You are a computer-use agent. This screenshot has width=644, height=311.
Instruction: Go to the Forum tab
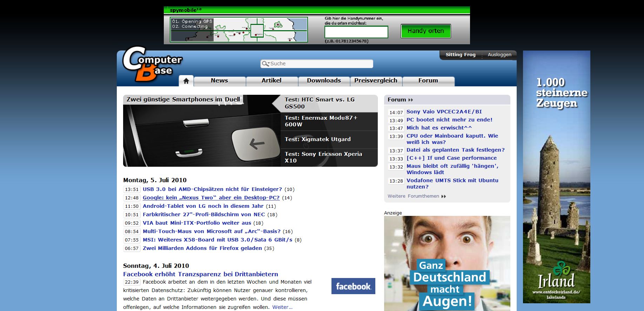pyautogui.click(x=428, y=81)
